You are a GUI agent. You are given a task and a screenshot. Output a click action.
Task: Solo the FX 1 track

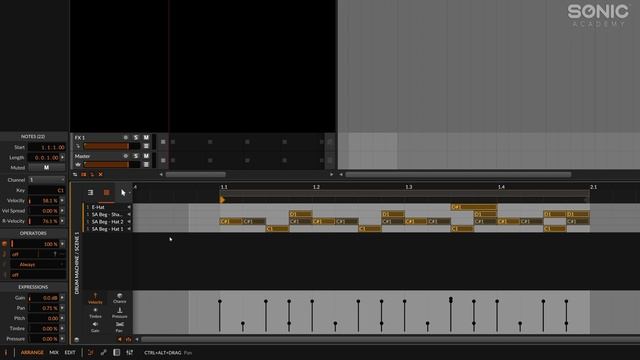(136, 138)
